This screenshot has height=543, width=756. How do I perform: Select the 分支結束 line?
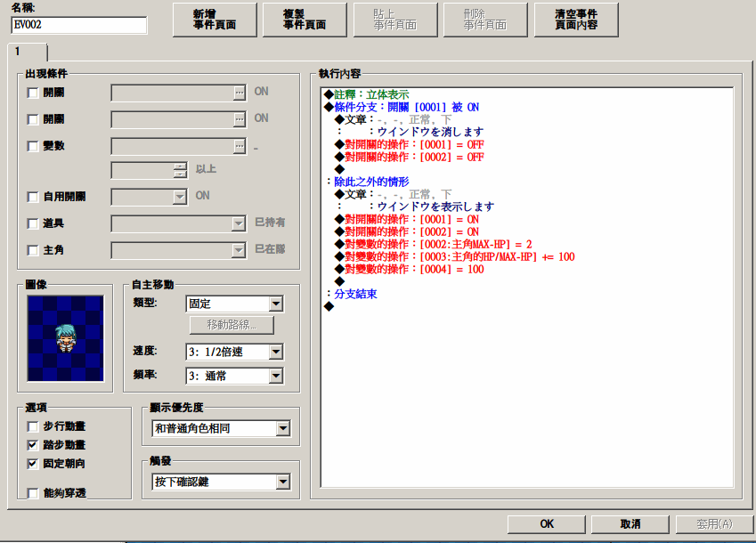(x=352, y=294)
